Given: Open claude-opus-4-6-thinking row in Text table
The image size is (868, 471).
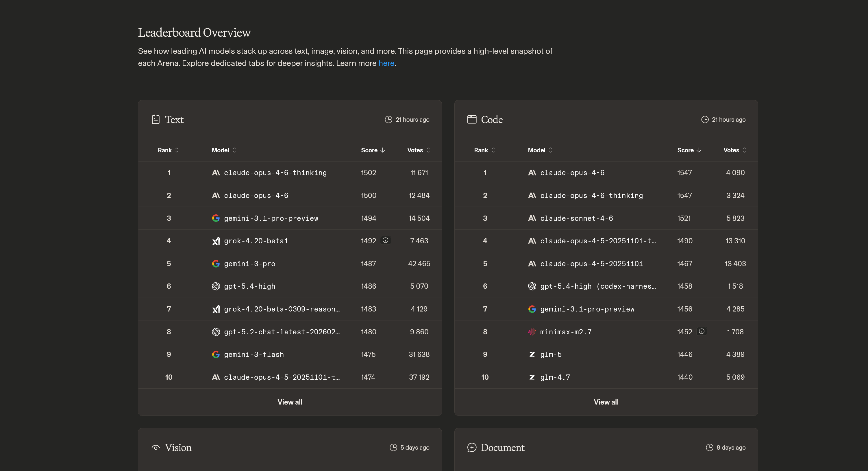Looking at the screenshot, I should 290,173.
